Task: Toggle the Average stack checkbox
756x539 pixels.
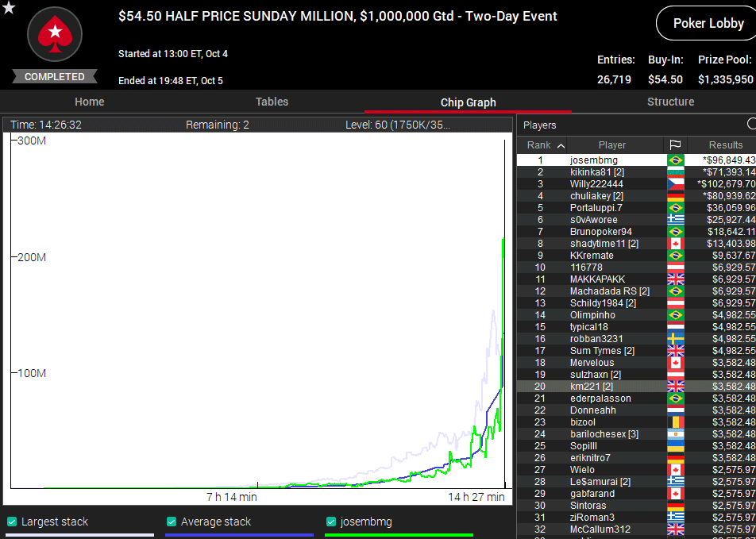Action: click(x=172, y=522)
